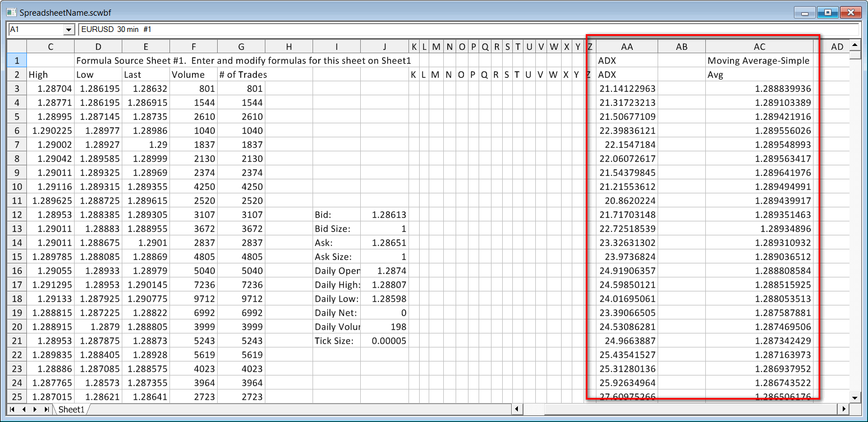Open the cell name box dropdown
Image resolution: width=868 pixels, height=422 pixels.
[69, 29]
